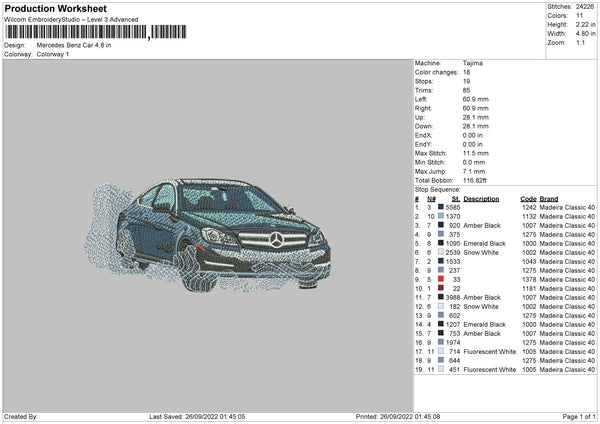This screenshot has width=600, height=424.
Task: Click thread code '1378' in stop 9
Action: (529, 279)
